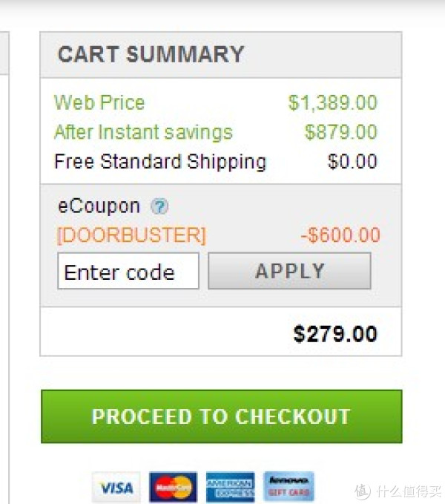Click the DOORBUSTER coupon label

131,235
